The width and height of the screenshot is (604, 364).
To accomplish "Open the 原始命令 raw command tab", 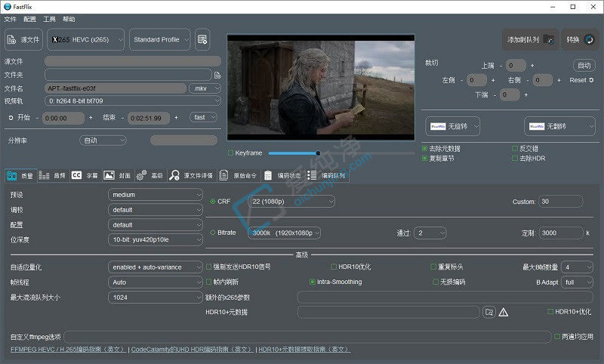I will click(x=239, y=176).
